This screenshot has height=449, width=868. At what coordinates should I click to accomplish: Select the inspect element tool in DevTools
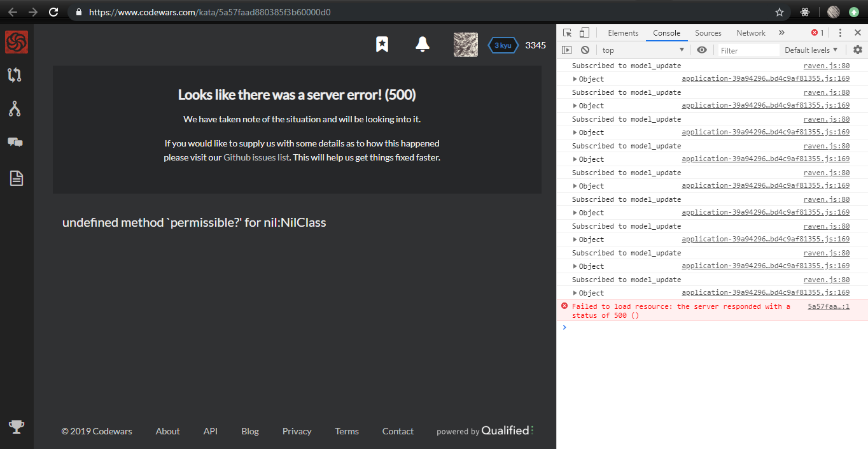(x=566, y=32)
